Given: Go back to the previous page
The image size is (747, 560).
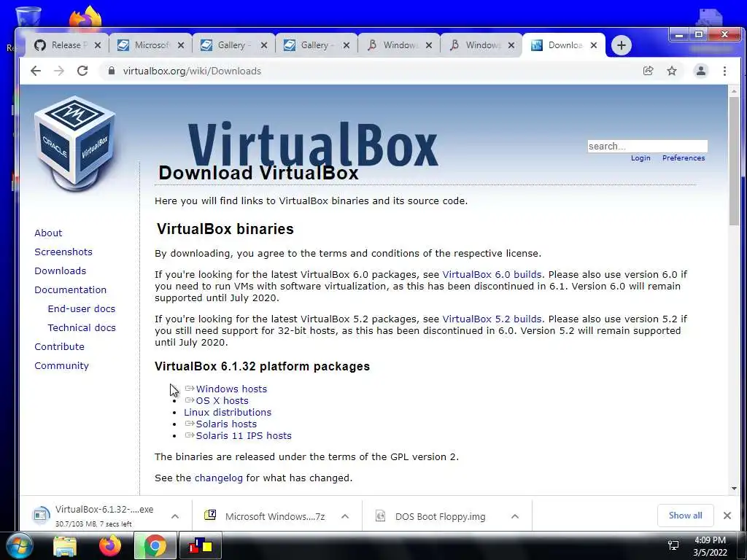Looking at the screenshot, I should click(x=36, y=71).
